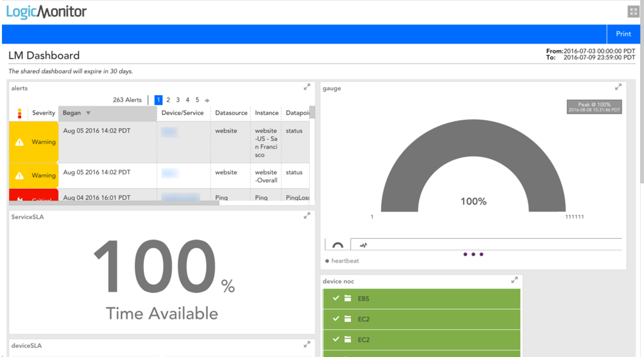
Task: Click the EBS folder icon
Action: pyautogui.click(x=347, y=298)
